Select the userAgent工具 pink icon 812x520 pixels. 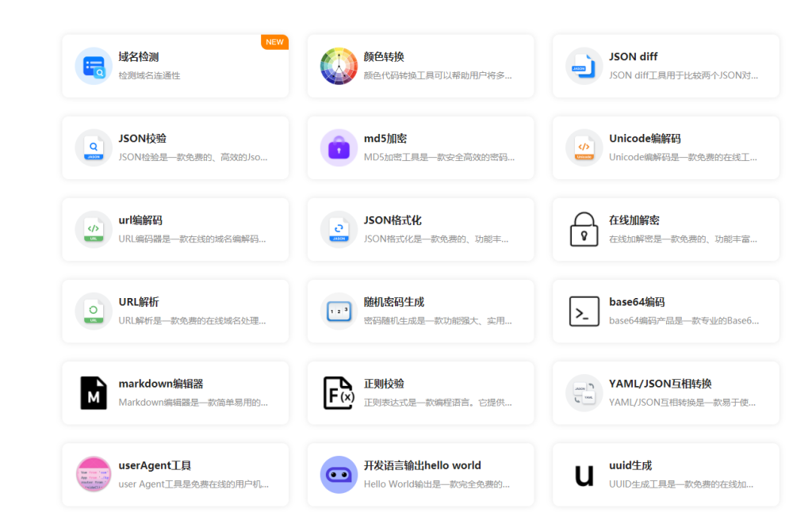92,474
